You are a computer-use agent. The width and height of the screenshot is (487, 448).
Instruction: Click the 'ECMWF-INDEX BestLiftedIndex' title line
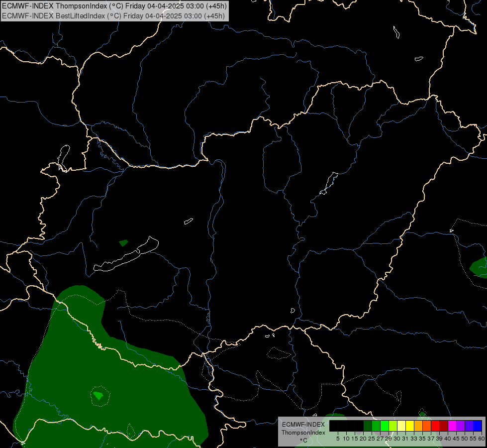tap(113, 16)
